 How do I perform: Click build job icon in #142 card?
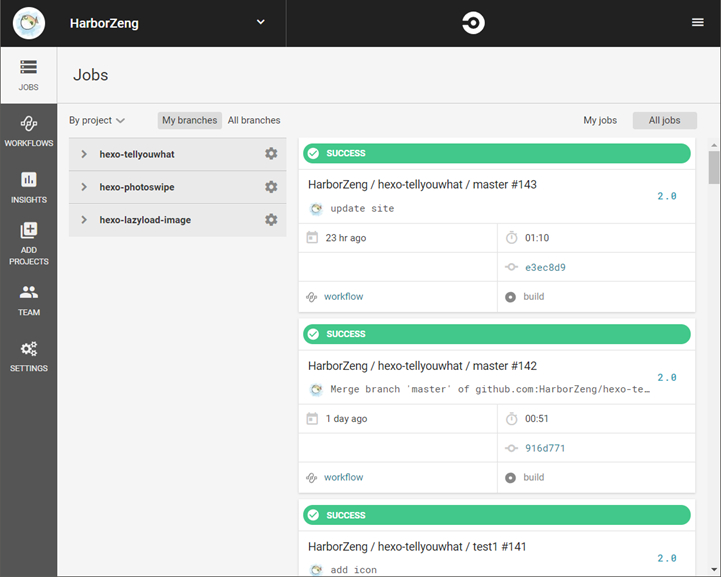[510, 478]
